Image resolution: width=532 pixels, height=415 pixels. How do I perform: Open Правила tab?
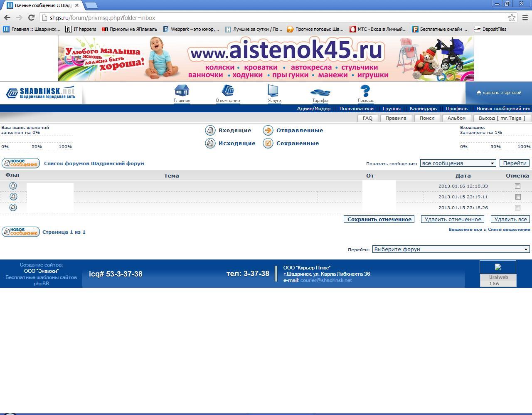click(396, 118)
